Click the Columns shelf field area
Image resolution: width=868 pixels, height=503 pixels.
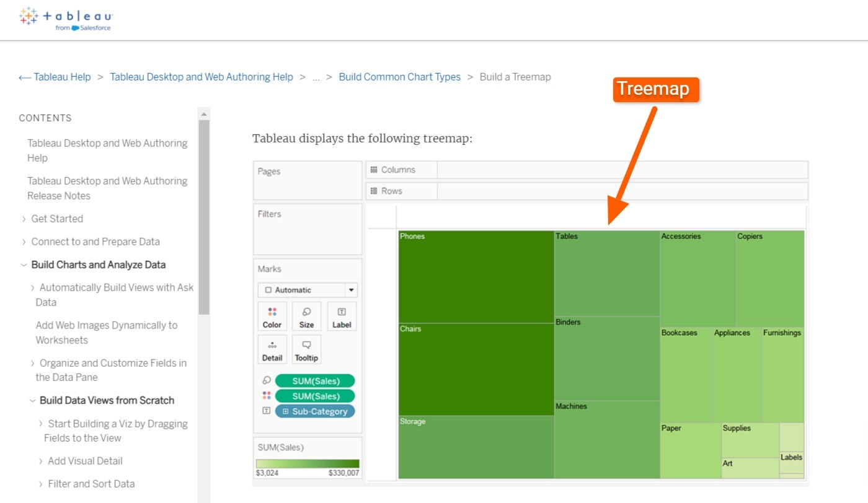pyautogui.click(x=622, y=170)
